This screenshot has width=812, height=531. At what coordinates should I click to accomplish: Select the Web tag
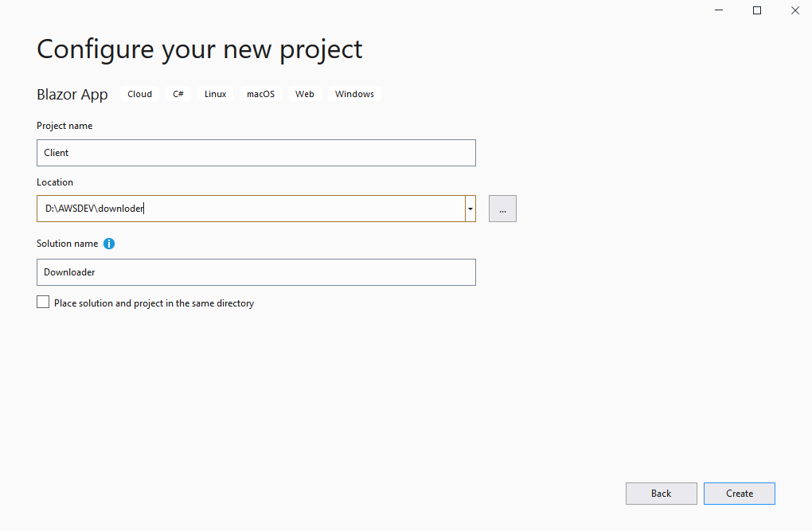tap(305, 93)
